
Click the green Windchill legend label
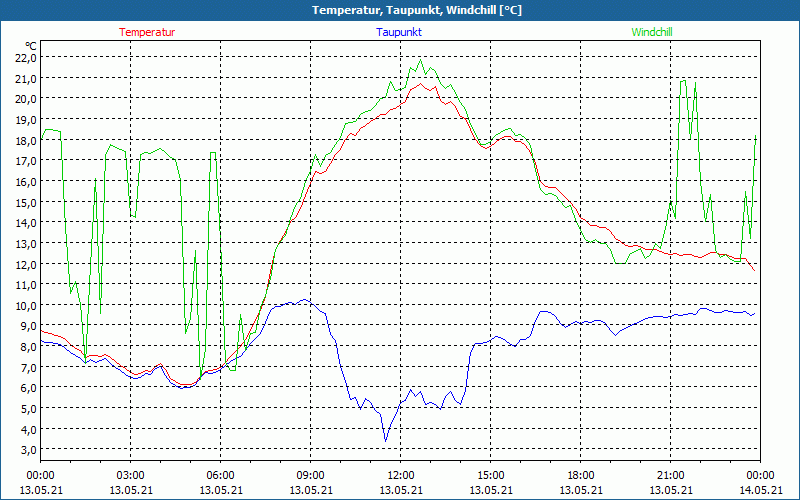tap(652, 32)
